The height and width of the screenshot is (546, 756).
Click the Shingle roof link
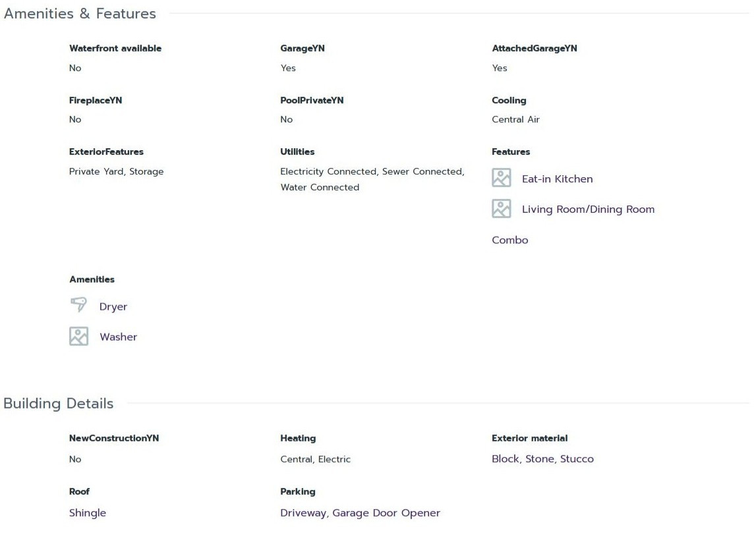[88, 513]
